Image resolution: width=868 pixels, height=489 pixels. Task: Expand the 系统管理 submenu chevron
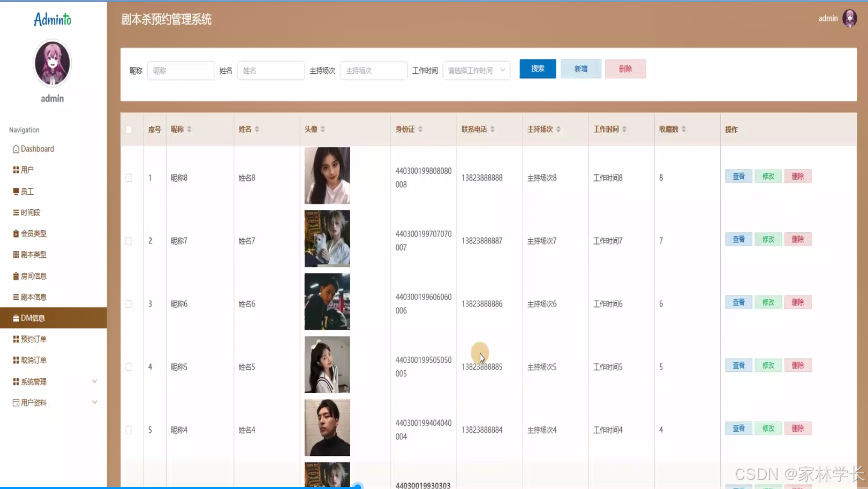click(95, 381)
